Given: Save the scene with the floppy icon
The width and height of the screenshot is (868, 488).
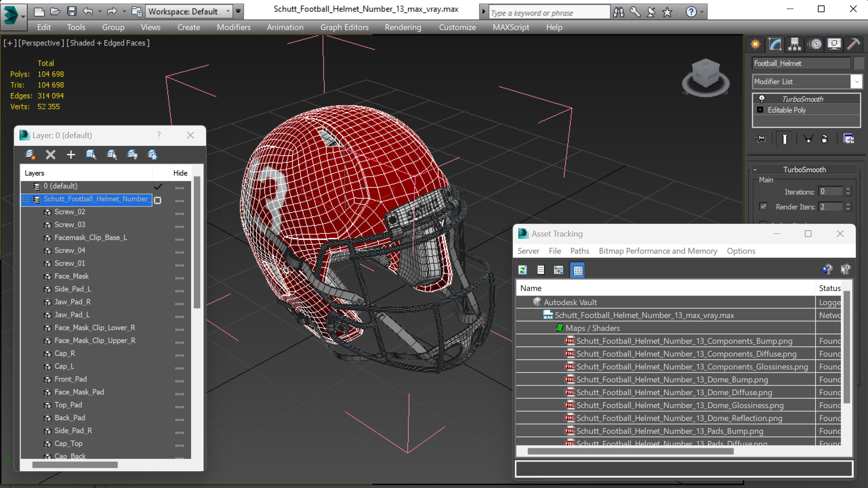Looking at the screenshot, I should pos(71,11).
